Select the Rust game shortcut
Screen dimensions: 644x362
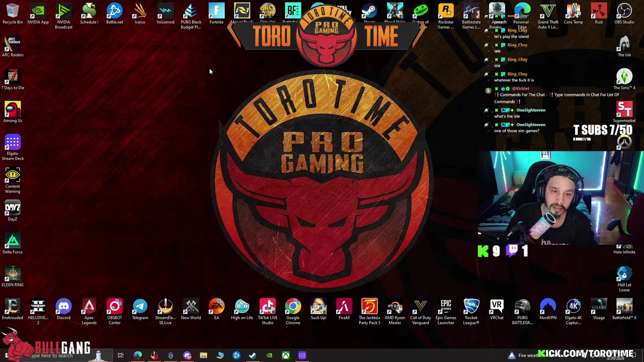pos(599,14)
